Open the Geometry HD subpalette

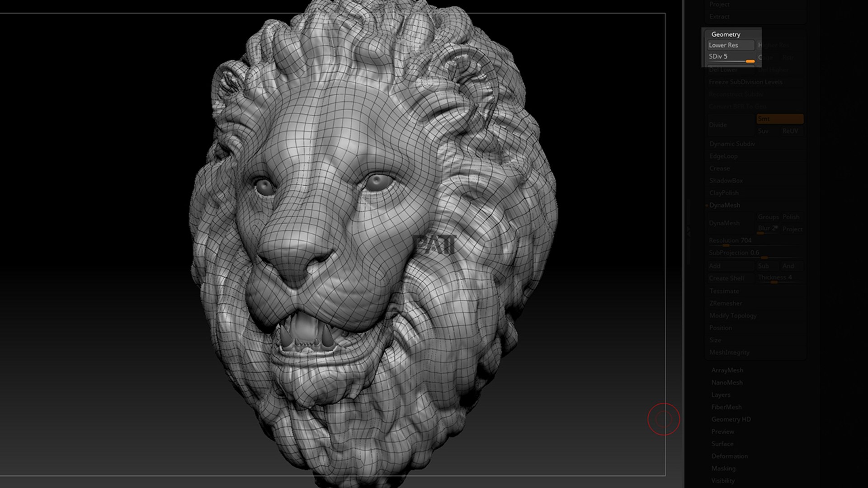click(x=731, y=419)
